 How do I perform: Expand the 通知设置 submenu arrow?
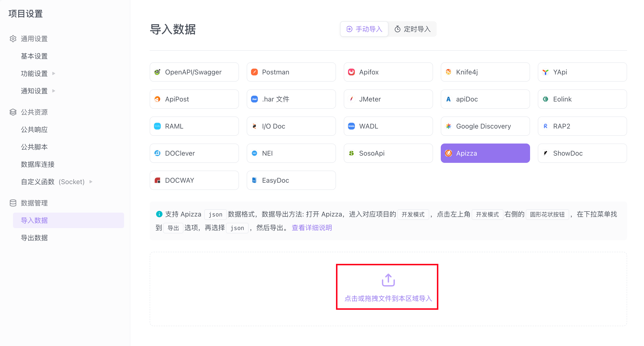tap(54, 91)
